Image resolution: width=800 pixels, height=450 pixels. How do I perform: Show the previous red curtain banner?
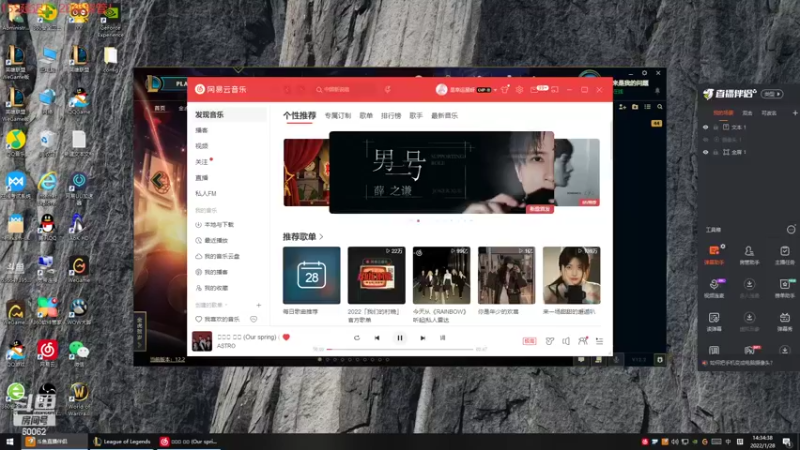pos(306,172)
